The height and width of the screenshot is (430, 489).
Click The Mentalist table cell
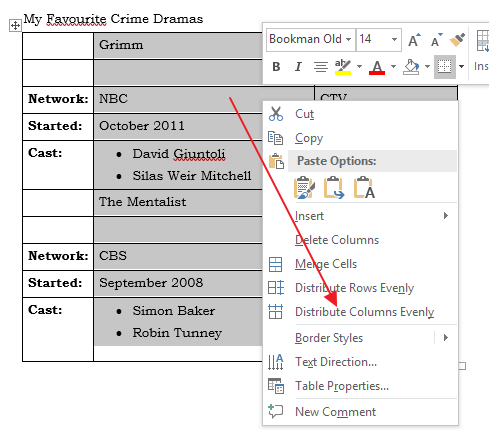[x=178, y=202]
